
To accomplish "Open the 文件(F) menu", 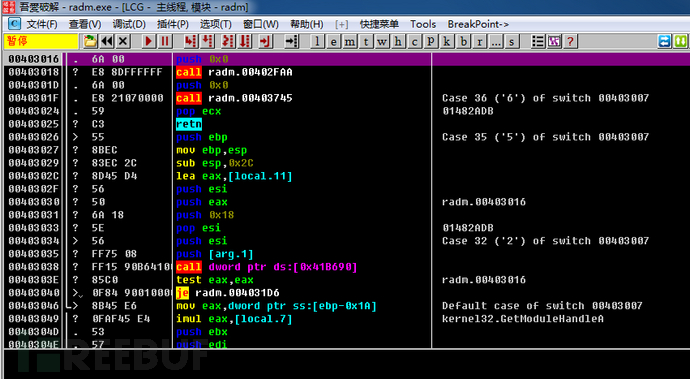I will point(42,24).
